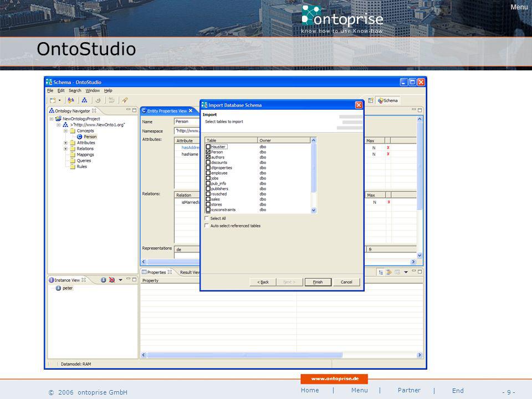Switch to the Result View tab
This screenshot has height=399, width=532.
pos(190,272)
